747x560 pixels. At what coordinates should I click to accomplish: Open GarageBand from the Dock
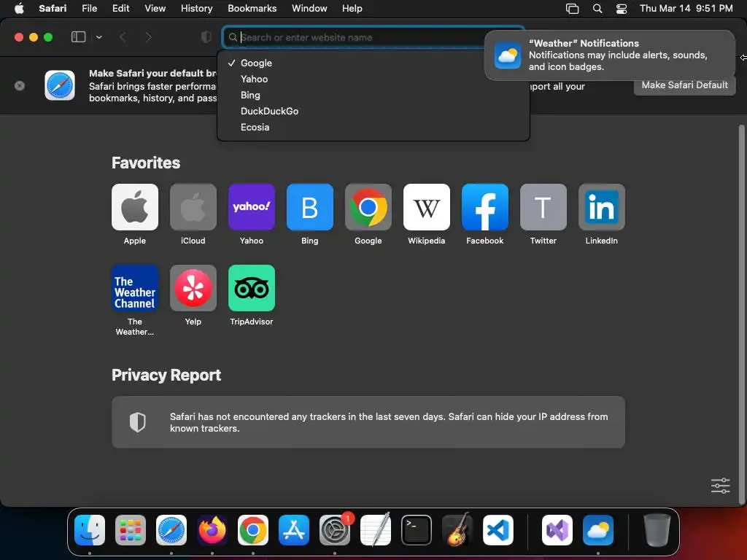tap(457, 530)
